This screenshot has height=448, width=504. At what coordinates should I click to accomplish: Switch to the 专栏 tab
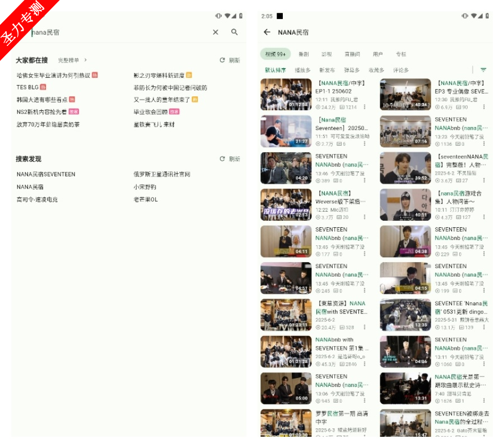coord(401,54)
